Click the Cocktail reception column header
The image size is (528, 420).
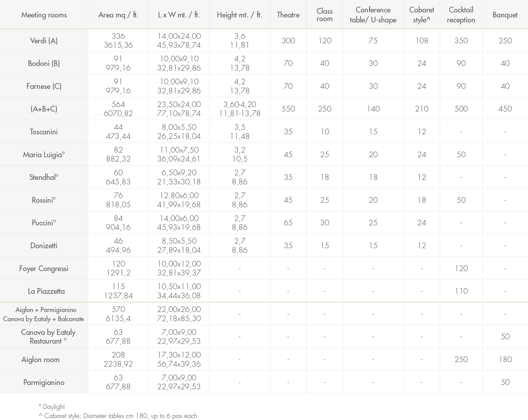(x=461, y=15)
